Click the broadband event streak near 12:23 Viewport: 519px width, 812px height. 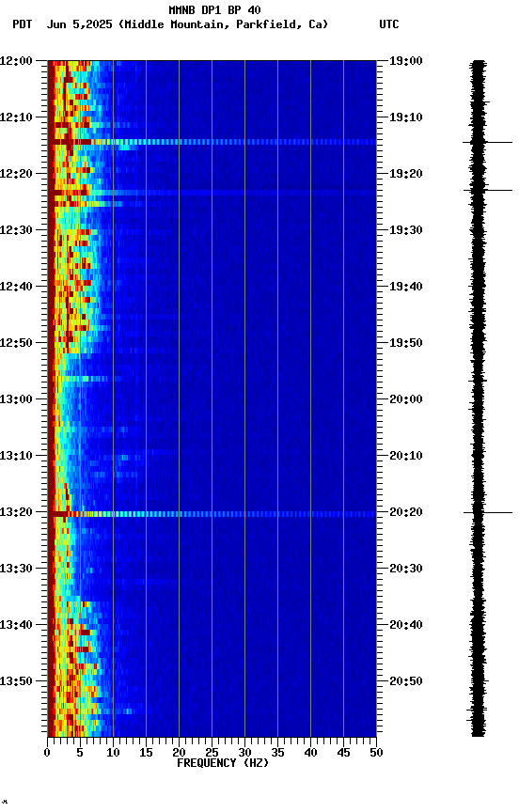pyautogui.click(x=212, y=193)
